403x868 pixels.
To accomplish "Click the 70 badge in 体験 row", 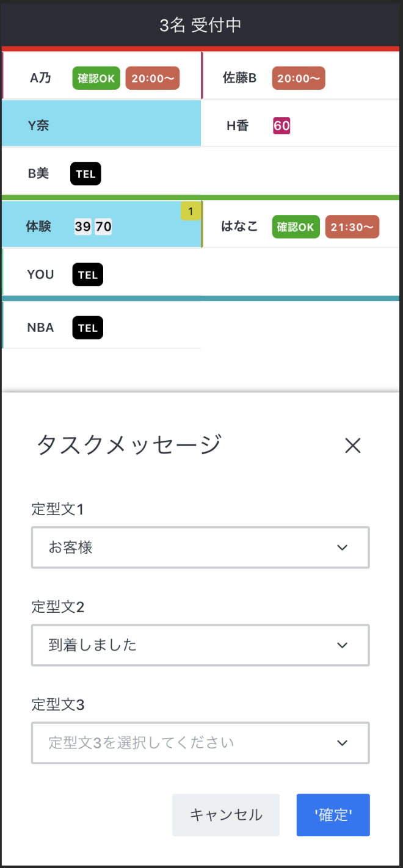I will (x=104, y=227).
